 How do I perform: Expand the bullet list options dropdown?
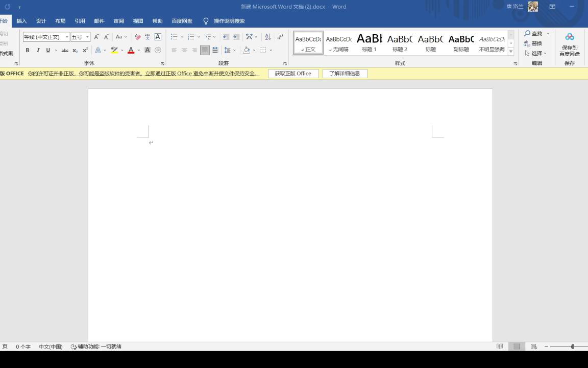coord(182,37)
